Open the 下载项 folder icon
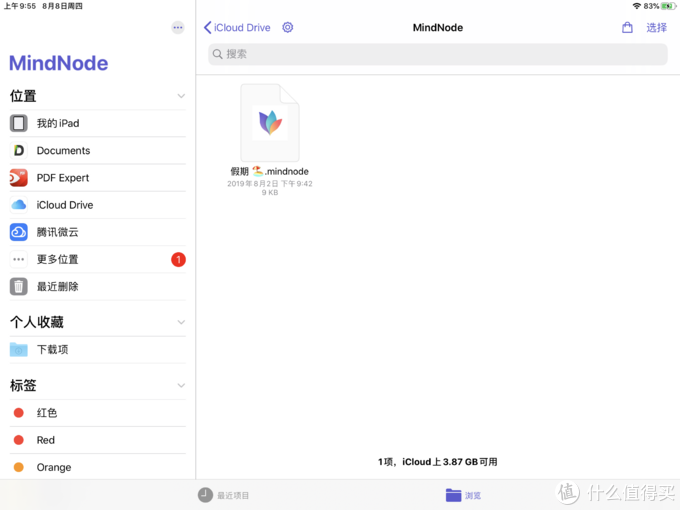The height and width of the screenshot is (510, 680). pyautogui.click(x=19, y=350)
